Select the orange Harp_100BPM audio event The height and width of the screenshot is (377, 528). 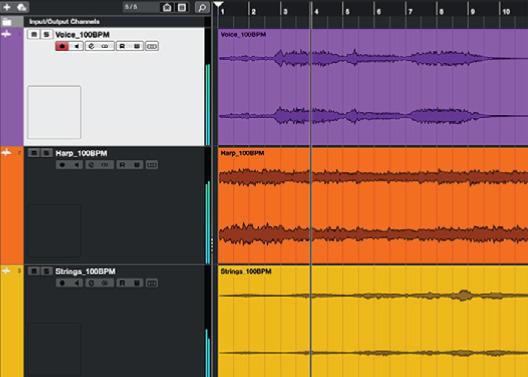pos(373,205)
